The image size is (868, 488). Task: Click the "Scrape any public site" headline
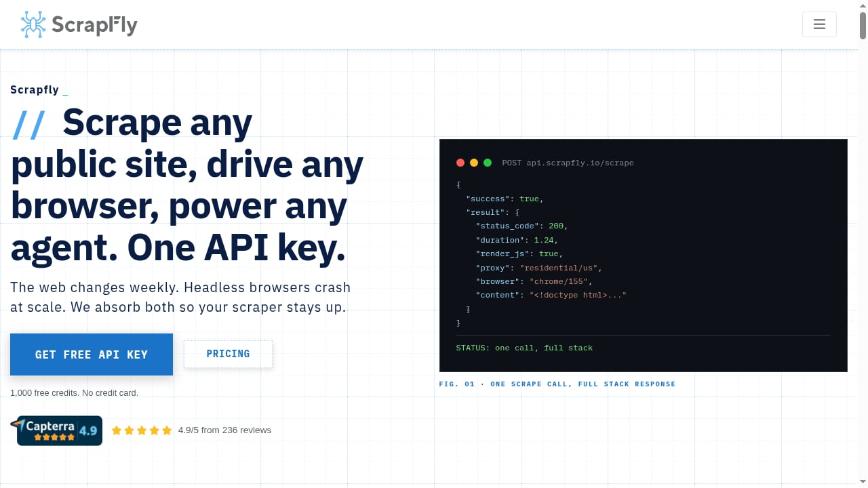coord(186,186)
